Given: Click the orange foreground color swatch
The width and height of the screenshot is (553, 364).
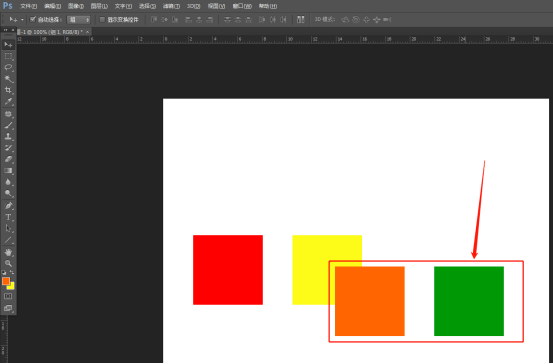Looking at the screenshot, I should (x=6, y=281).
